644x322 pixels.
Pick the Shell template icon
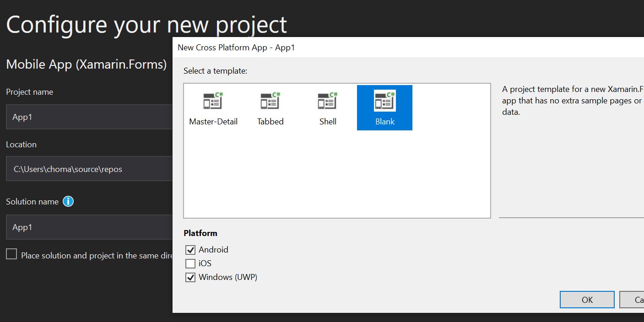pyautogui.click(x=328, y=101)
